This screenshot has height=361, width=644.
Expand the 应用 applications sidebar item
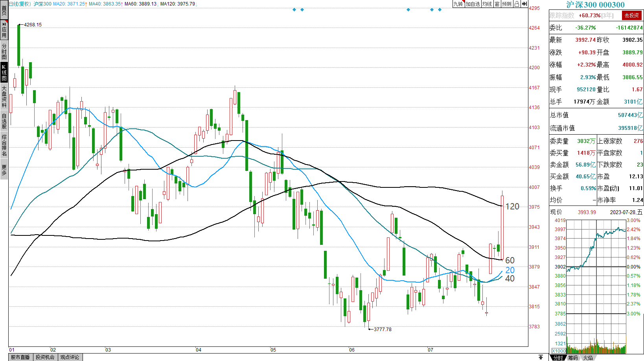point(4,30)
